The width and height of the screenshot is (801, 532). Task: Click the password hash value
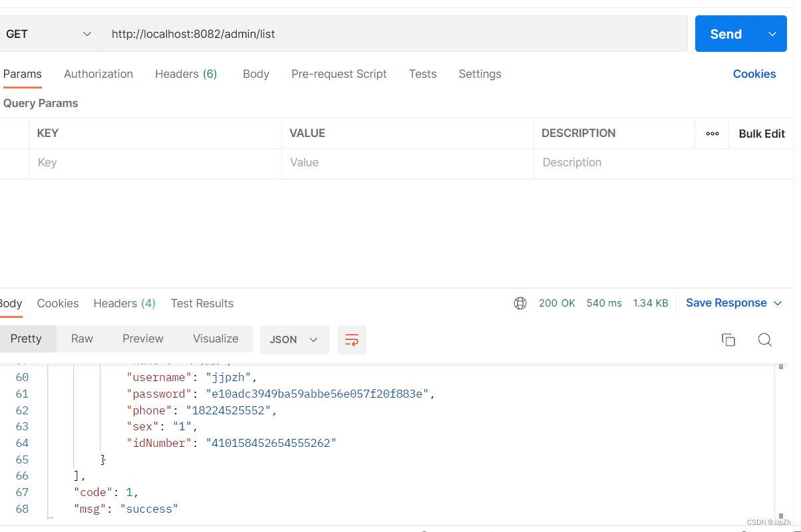coord(317,394)
